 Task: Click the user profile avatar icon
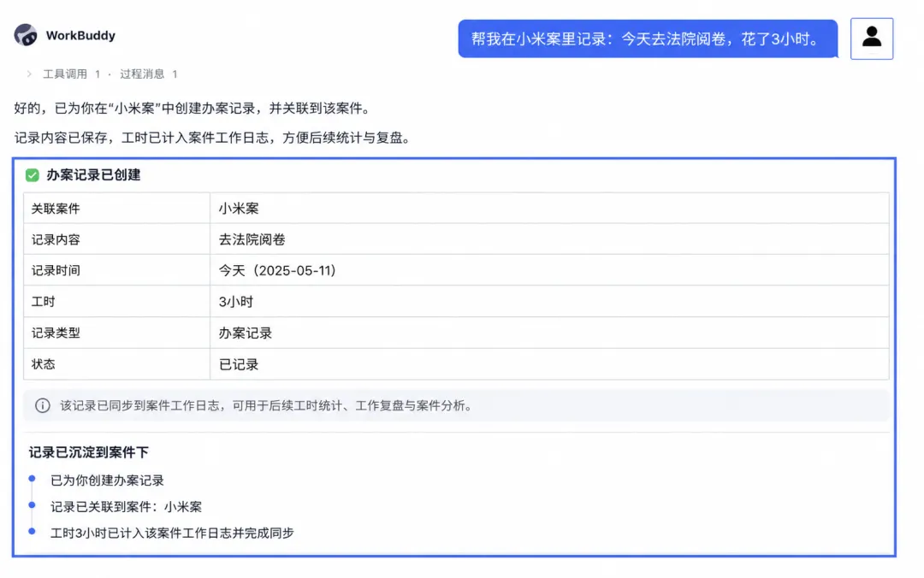[x=872, y=38]
